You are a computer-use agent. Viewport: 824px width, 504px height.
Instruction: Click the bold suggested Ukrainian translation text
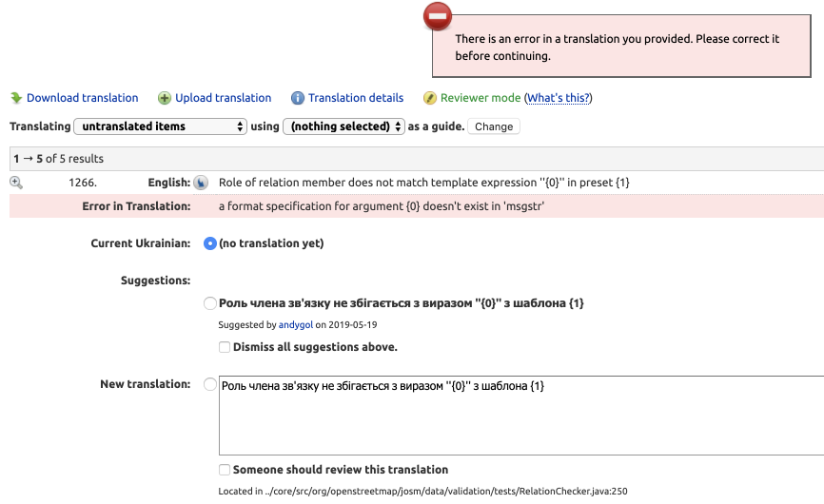point(401,303)
